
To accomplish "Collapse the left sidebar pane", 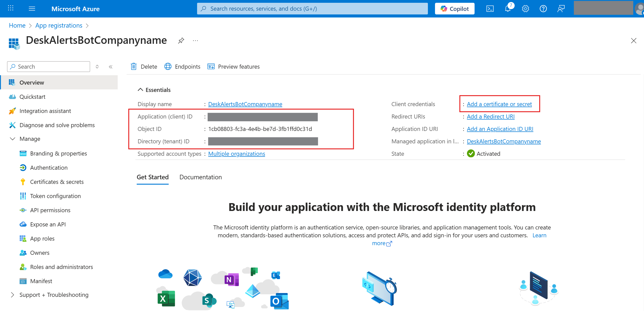I will [111, 67].
